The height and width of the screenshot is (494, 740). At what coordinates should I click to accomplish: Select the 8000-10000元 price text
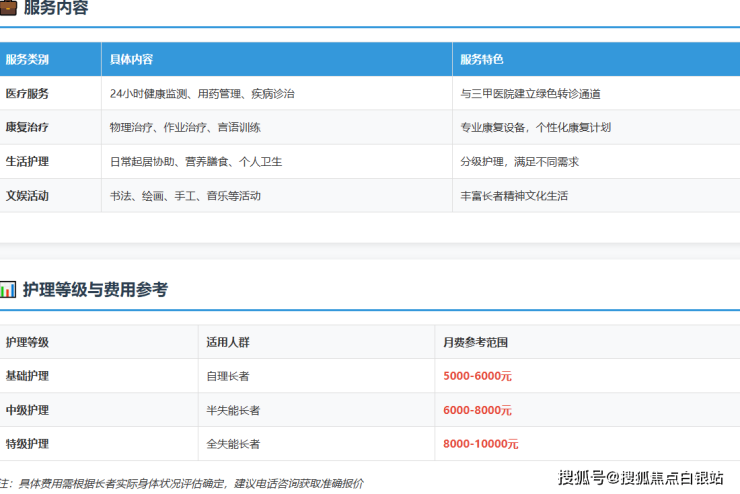coord(480,444)
